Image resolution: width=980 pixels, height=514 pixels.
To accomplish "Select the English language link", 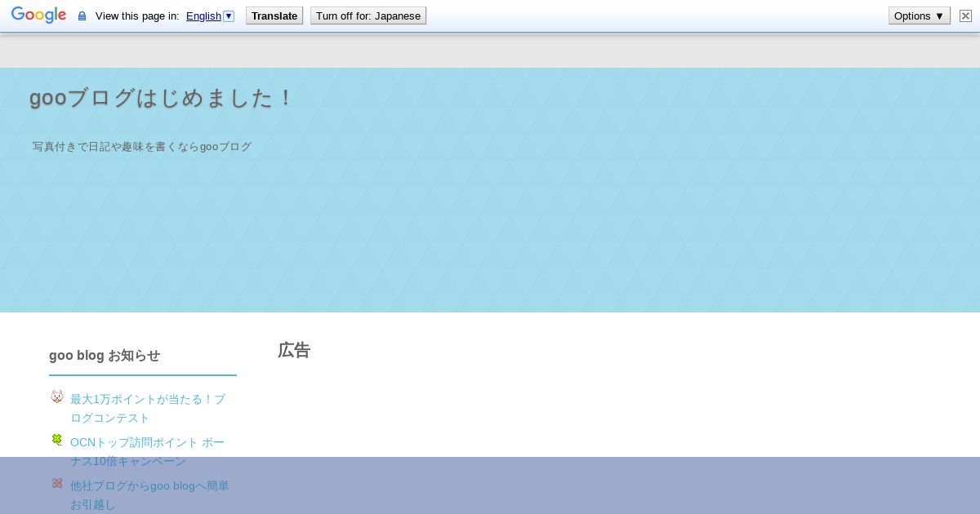I will 203,16.
